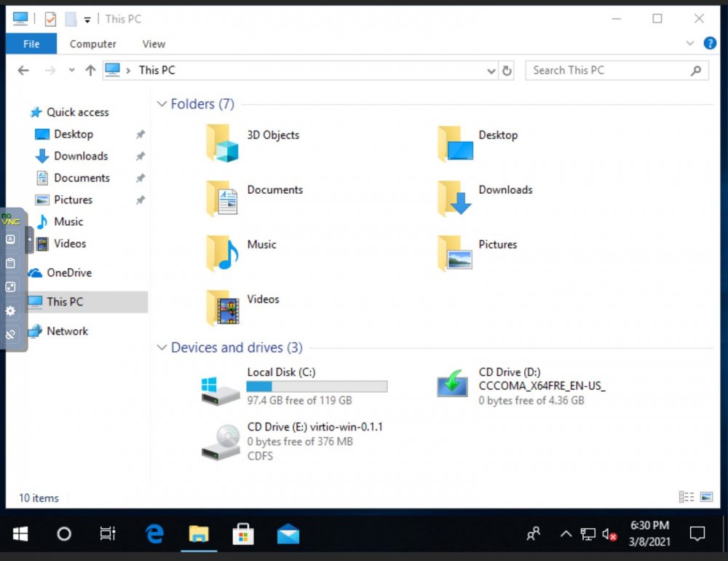Click File Explorer on taskbar

[199, 533]
